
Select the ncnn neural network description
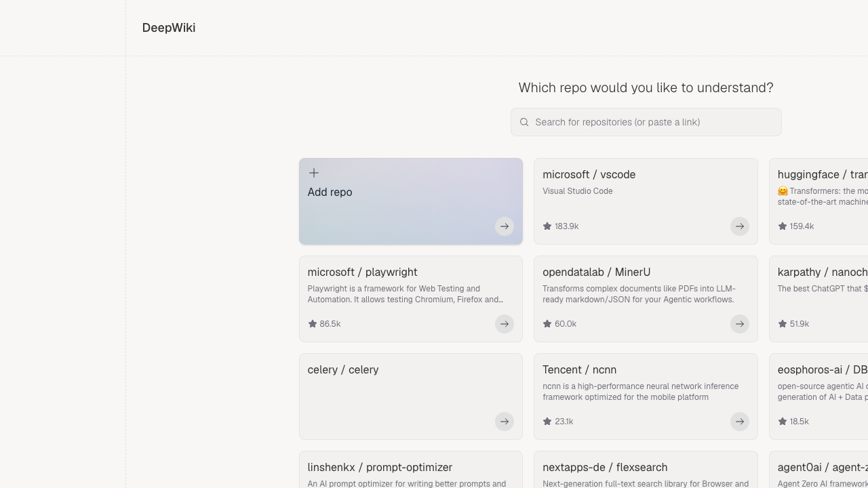pos(641,392)
